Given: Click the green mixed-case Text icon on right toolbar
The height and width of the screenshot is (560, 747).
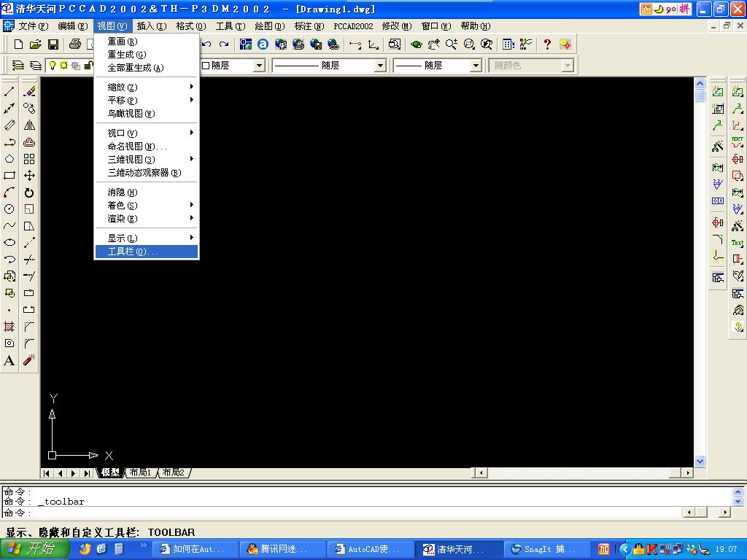Looking at the screenshot, I should (x=738, y=242).
